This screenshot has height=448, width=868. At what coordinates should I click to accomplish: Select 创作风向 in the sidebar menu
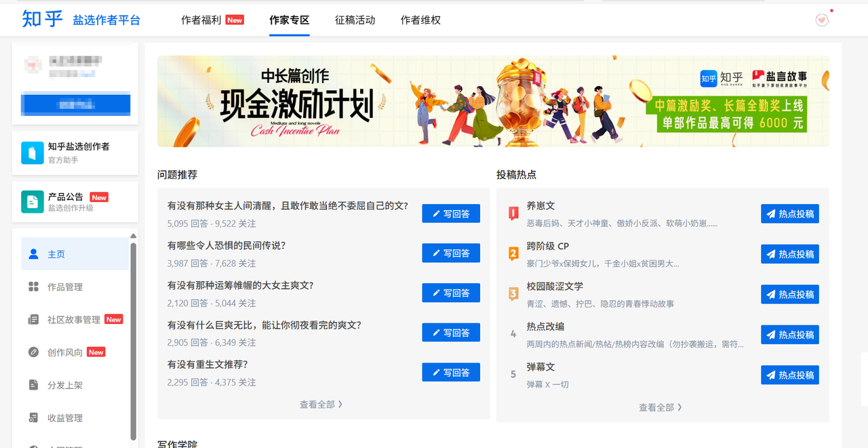click(74, 352)
